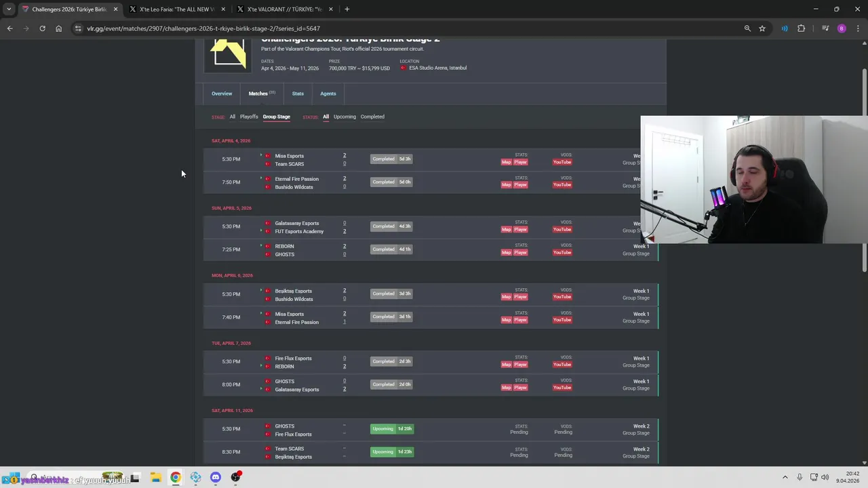Screen dimensions: 868x488
Task: Watch YouTube VOD for REBORN vs GHOSTS
Action: [562, 252]
